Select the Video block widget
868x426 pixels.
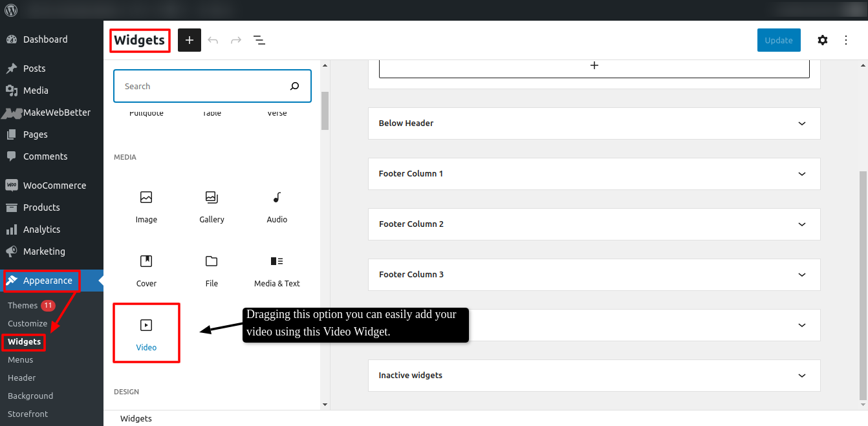146,332
